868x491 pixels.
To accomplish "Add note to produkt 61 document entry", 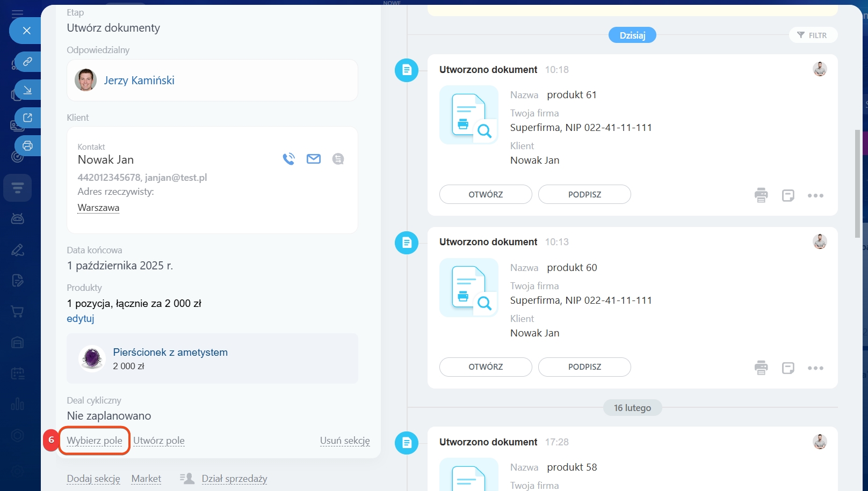I will [x=788, y=195].
